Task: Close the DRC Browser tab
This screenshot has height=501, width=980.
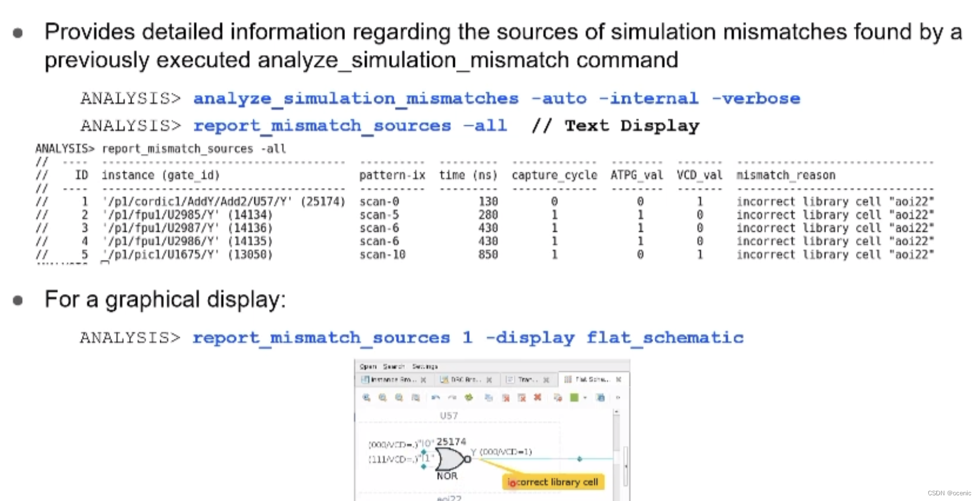Action: 489,380
